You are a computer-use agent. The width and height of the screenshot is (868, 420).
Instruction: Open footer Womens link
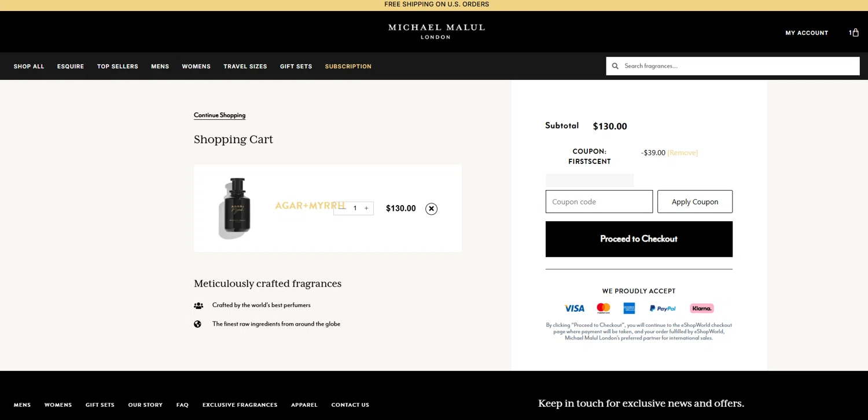58,405
